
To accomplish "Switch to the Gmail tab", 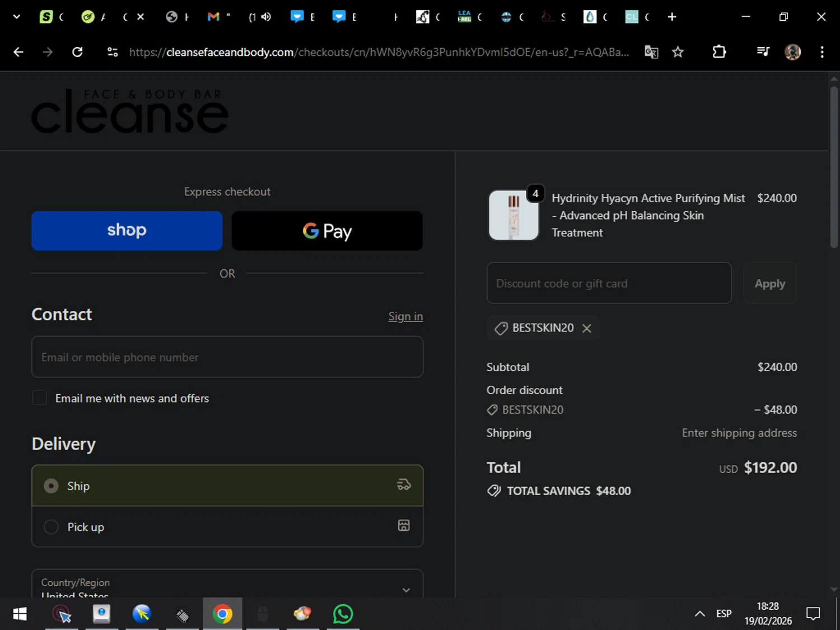I will 213,17.
